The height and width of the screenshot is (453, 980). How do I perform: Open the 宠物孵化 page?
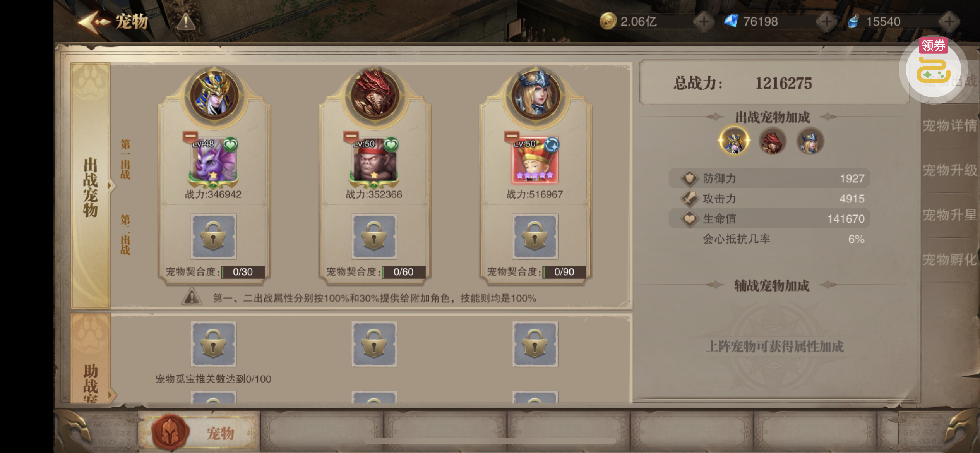950,259
